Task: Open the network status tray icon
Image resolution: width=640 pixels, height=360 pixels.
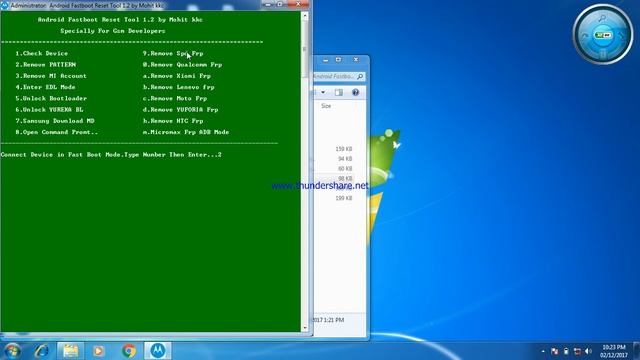Action: click(577, 351)
